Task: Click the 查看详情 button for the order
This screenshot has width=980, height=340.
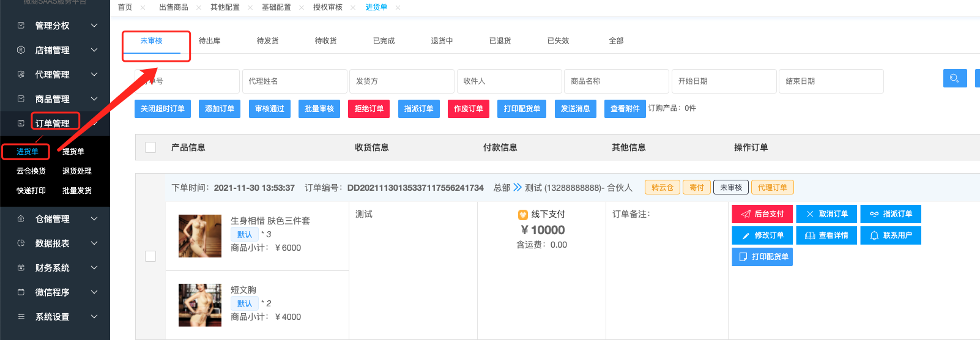Action: [x=826, y=235]
